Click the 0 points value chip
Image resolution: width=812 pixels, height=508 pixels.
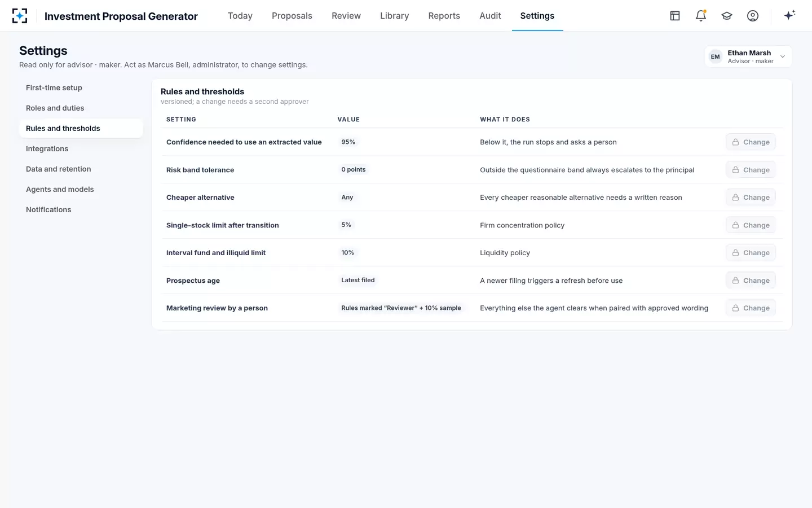[x=354, y=169]
